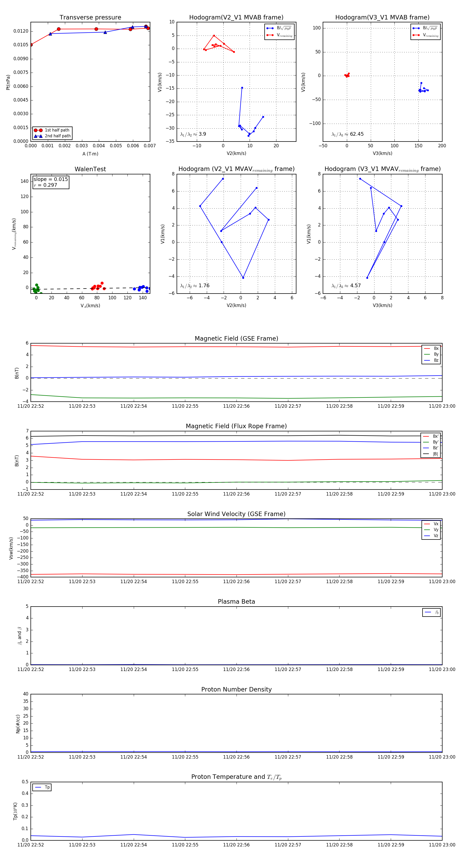Click the "Magnetic Field (GSE Frame)" title
The height and width of the screenshot is (868, 473).
pos(236,339)
